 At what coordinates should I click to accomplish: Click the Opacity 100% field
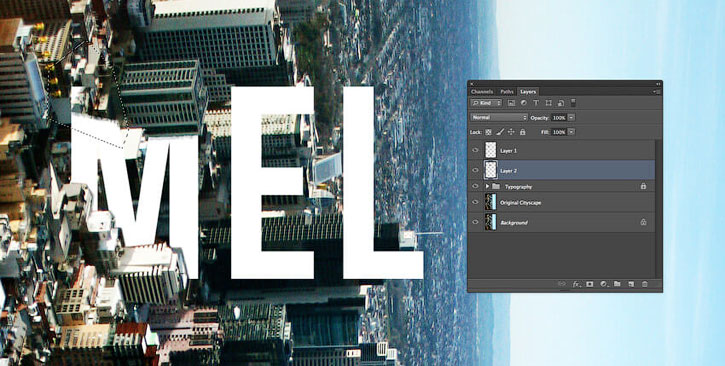559,118
